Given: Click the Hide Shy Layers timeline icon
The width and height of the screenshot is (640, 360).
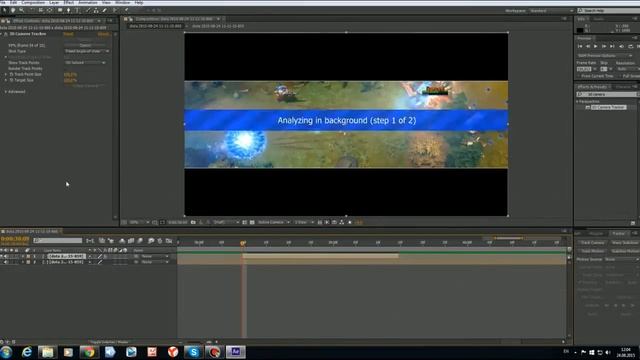Looking at the screenshot, I should (x=122, y=241).
